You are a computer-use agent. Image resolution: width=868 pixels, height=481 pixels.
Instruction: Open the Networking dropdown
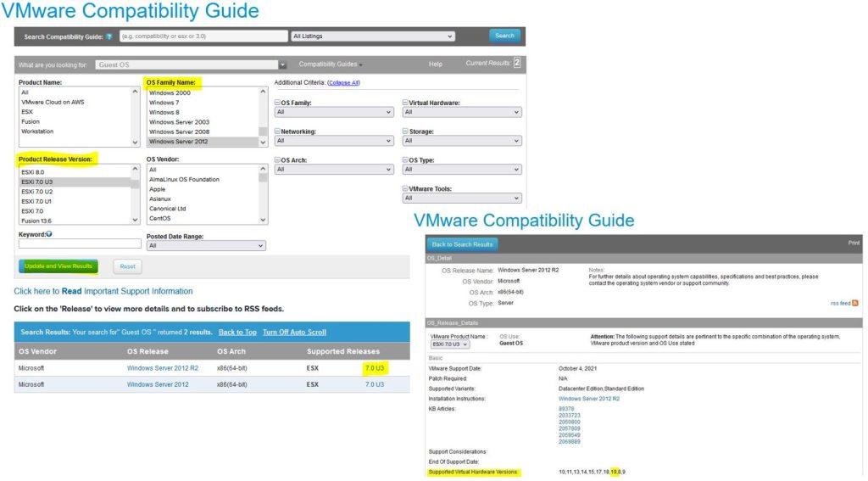tap(334, 141)
